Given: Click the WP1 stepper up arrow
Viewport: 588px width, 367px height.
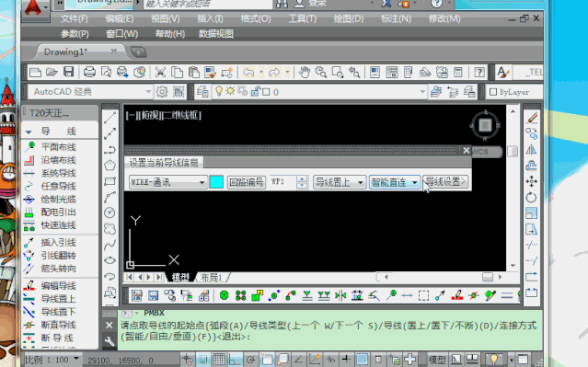Looking at the screenshot, I should pyautogui.click(x=302, y=178).
